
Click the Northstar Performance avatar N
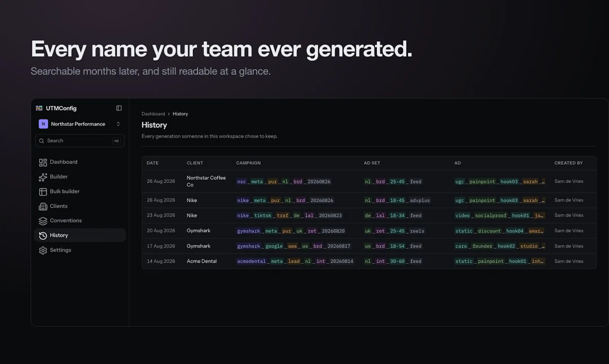[43, 124]
